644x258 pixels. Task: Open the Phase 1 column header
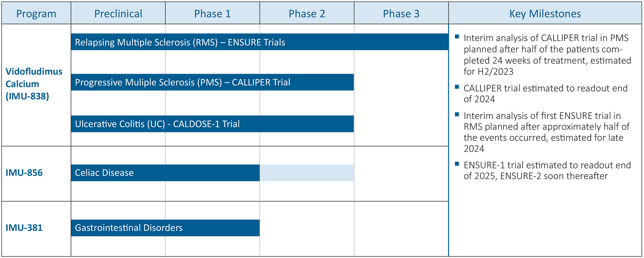pos(213,14)
